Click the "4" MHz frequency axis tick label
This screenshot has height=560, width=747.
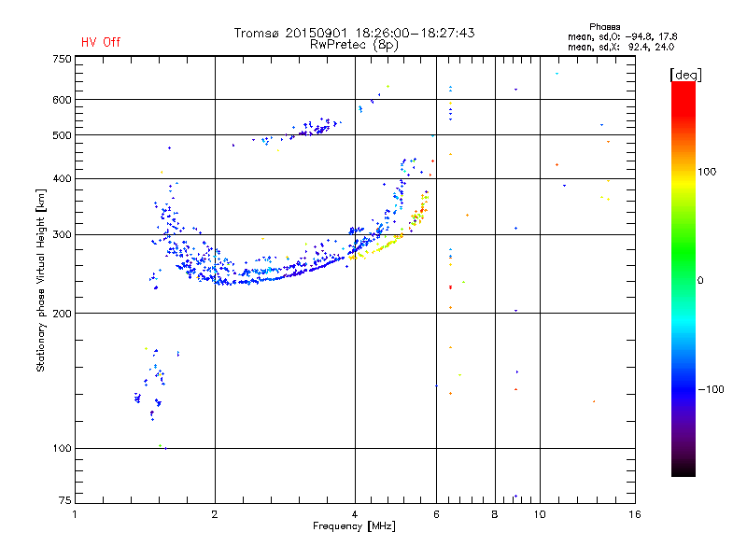coord(355,514)
